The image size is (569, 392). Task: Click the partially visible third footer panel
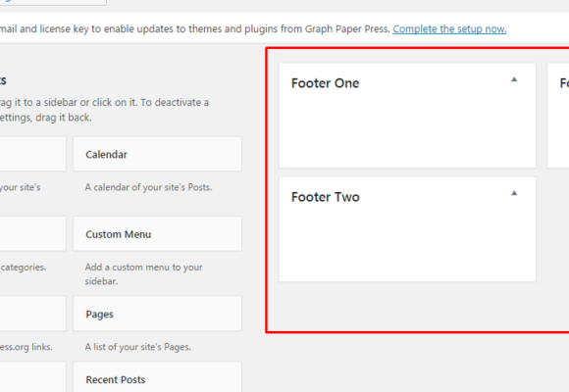558,116
